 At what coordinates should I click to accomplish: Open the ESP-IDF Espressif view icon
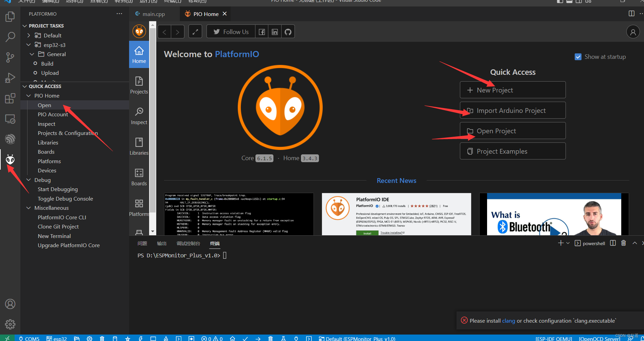point(10,139)
